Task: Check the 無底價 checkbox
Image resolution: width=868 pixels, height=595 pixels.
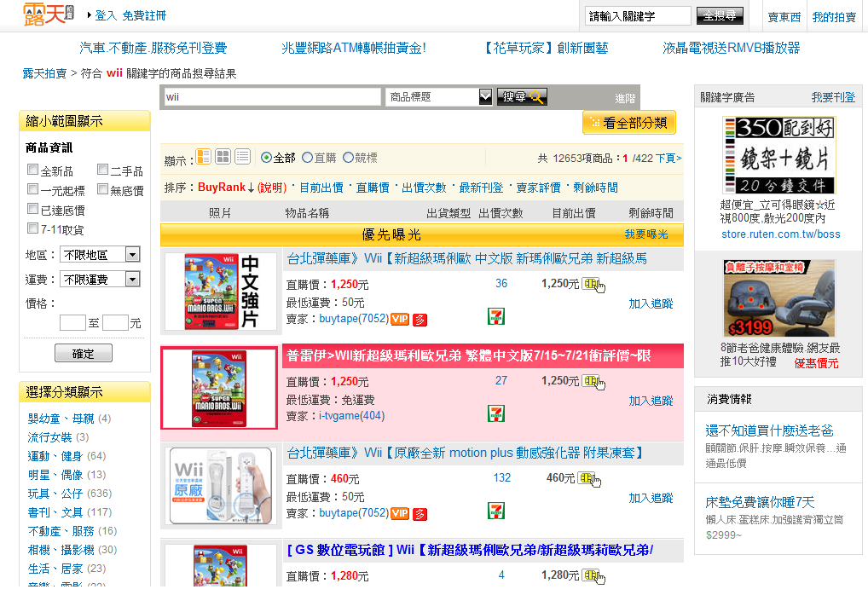Action: [x=102, y=189]
